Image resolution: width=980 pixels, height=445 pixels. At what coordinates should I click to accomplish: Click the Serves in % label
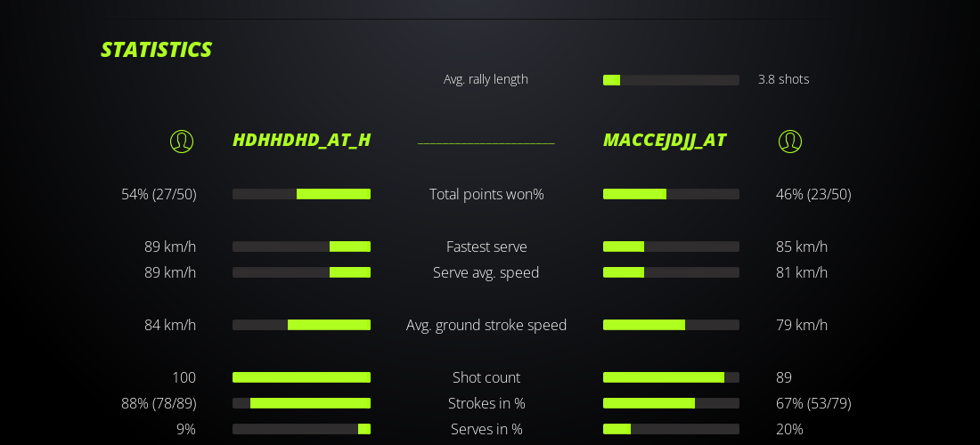[486, 429]
